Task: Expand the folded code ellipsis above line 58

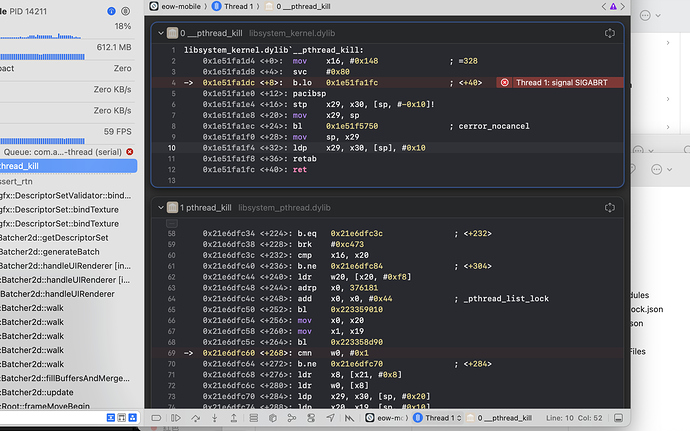Action: pyautogui.click(x=172, y=223)
